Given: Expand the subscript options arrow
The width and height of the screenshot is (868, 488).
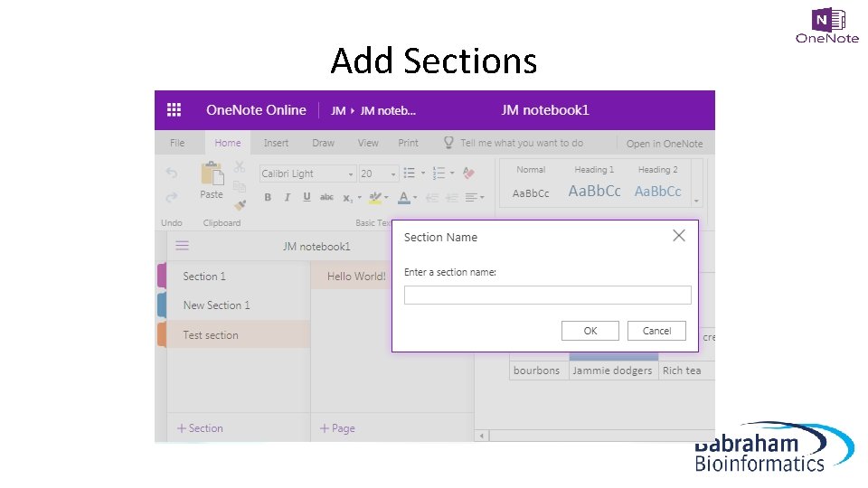Looking at the screenshot, I should [x=359, y=198].
